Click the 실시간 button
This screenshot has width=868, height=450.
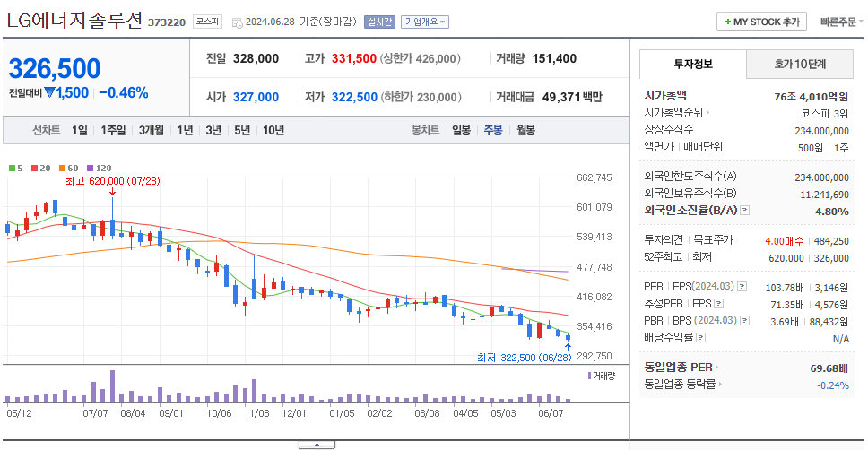(x=379, y=22)
